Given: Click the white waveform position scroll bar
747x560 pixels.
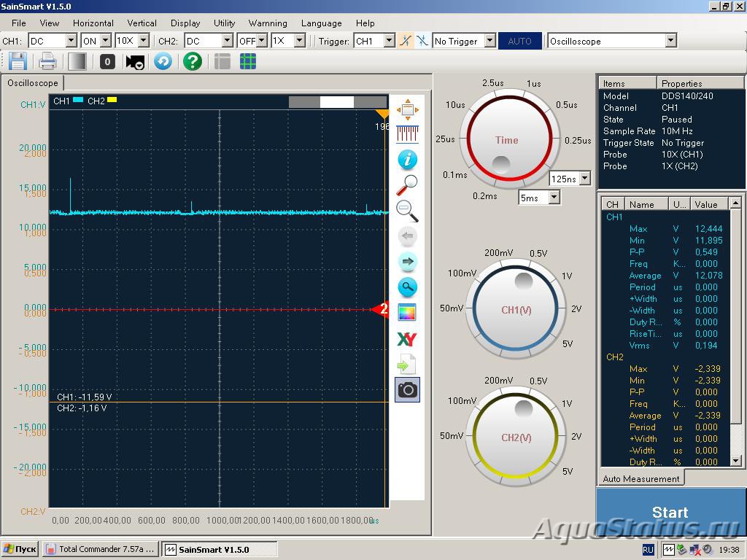Looking at the screenshot, I should pyautogui.click(x=337, y=102).
